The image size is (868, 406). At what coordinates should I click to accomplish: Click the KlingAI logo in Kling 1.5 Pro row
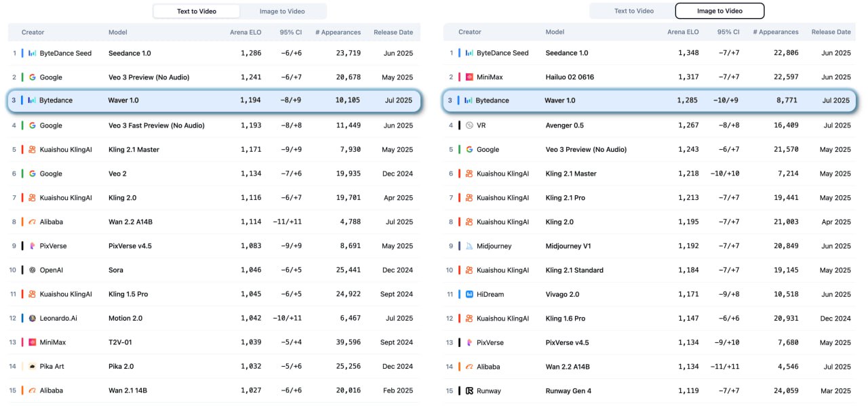(32, 294)
